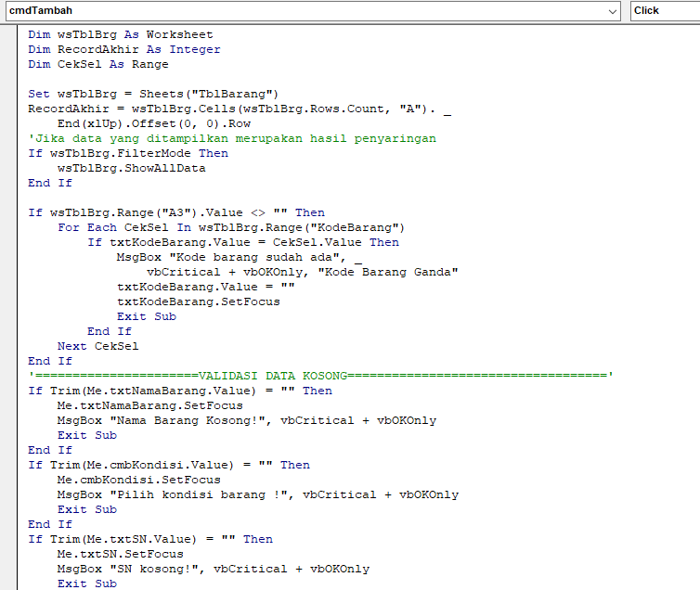Viewport: 700px width, 590px height.
Task: Open the Click procedure dropdown
Action: (664, 10)
